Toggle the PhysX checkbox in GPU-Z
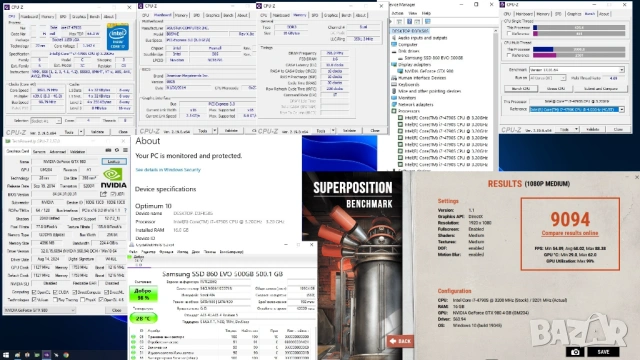The height and width of the screenshot is (360, 640). pyautogui.click(x=83, y=300)
